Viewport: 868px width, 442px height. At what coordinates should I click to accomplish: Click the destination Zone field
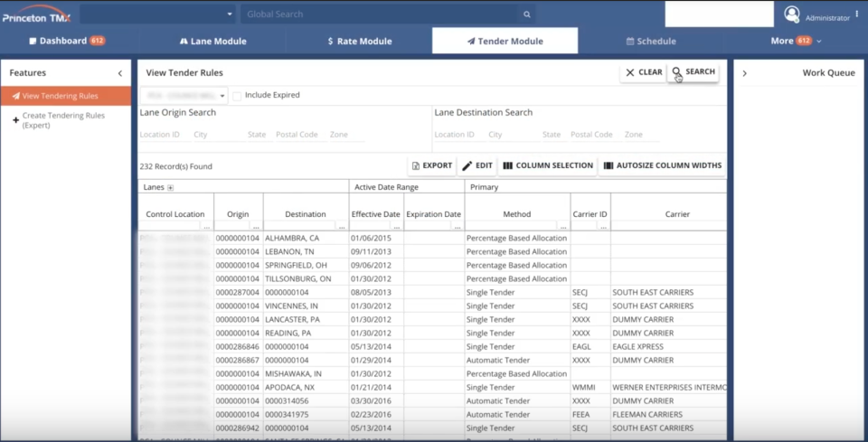[642, 135]
